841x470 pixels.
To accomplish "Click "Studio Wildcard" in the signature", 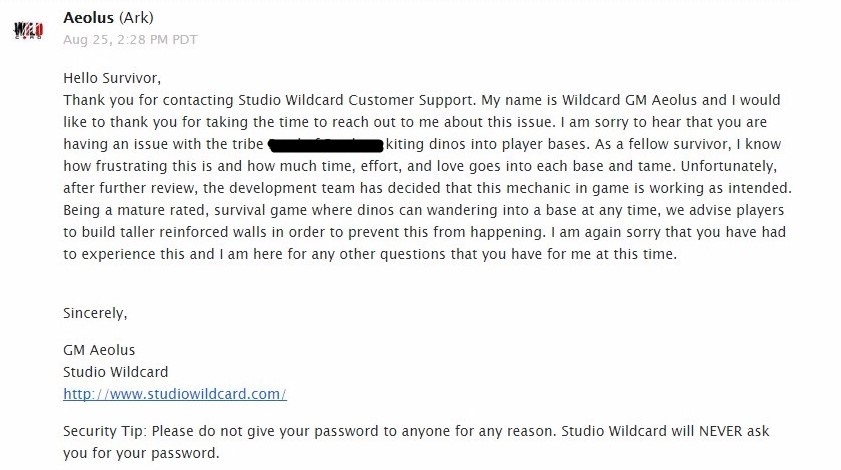I will coord(116,372).
